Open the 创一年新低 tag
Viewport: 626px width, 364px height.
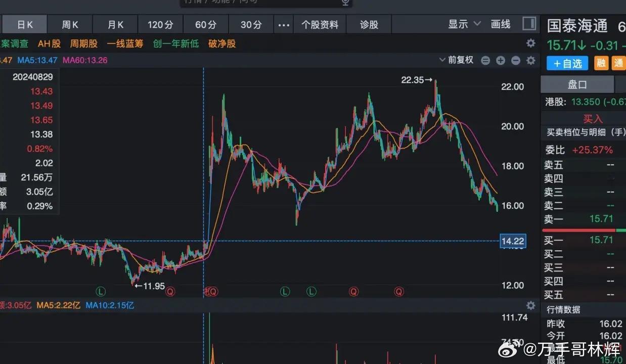click(176, 44)
